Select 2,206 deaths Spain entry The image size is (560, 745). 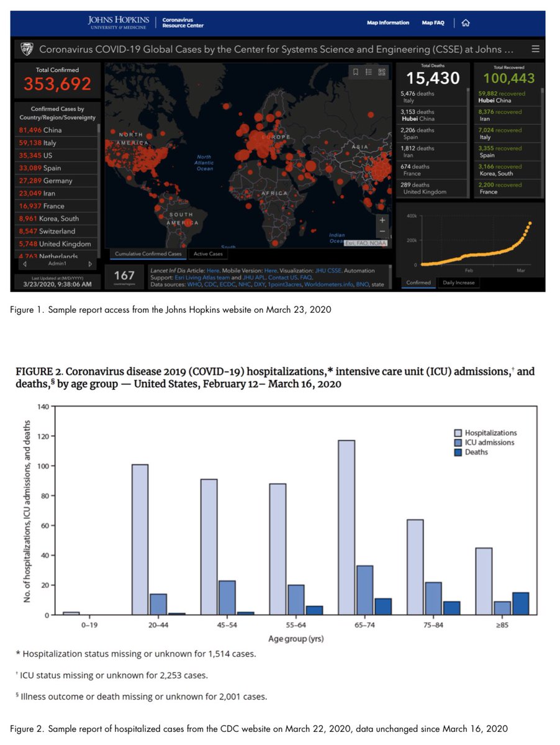point(431,133)
